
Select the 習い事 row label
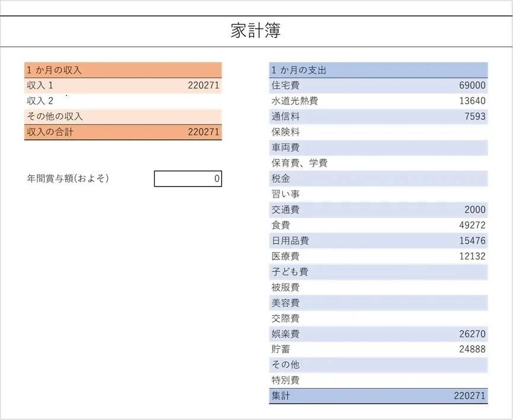click(285, 194)
